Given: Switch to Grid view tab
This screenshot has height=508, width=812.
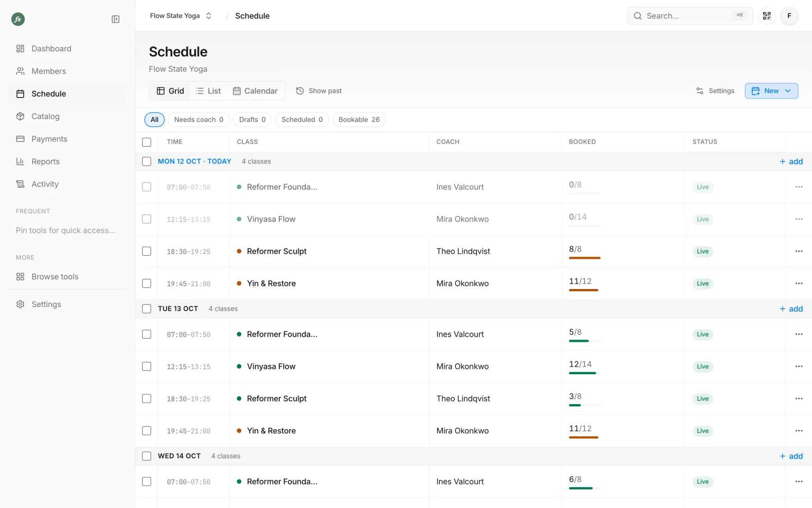Looking at the screenshot, I should tap(170, 91).
